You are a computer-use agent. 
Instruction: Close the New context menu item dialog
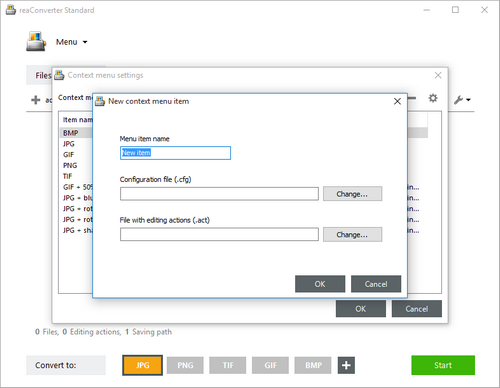397,101
